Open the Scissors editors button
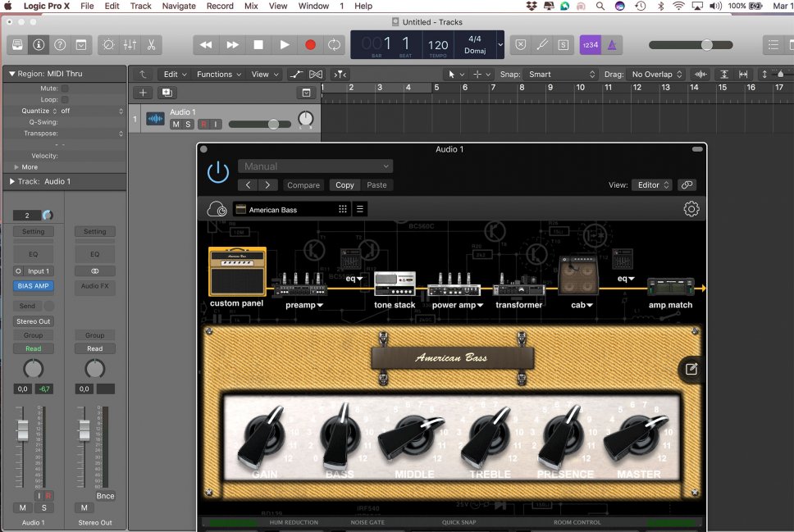The image size is (794, 532). pos(152,44)
